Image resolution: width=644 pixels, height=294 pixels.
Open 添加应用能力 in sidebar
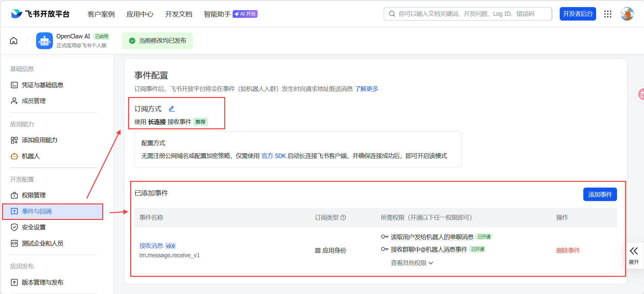point(39,140)
